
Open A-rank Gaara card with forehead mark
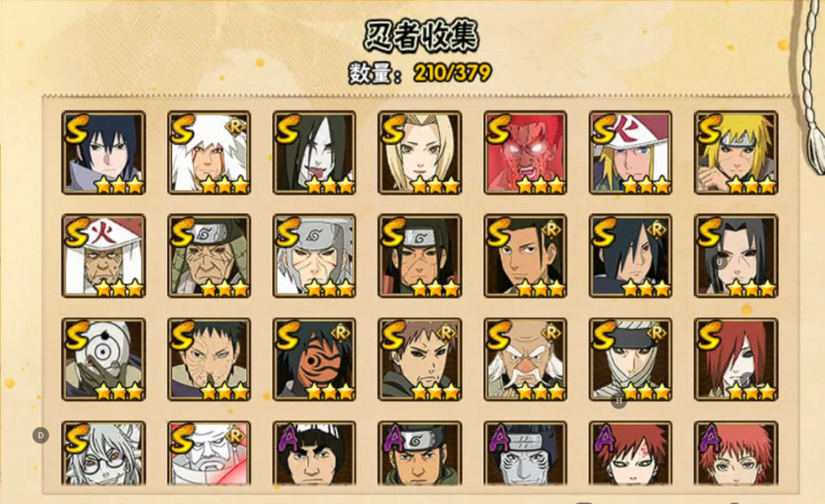coord(630,452)
